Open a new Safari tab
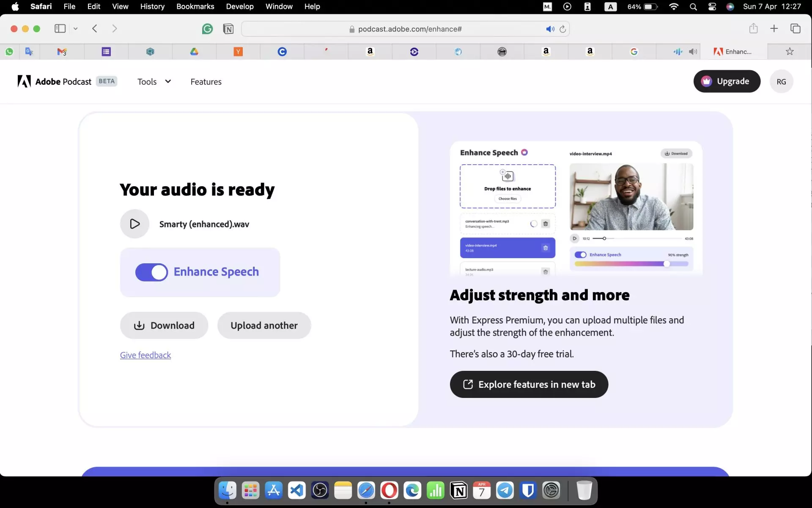This screenshot has width=812, height=508. tap(774, 28)
